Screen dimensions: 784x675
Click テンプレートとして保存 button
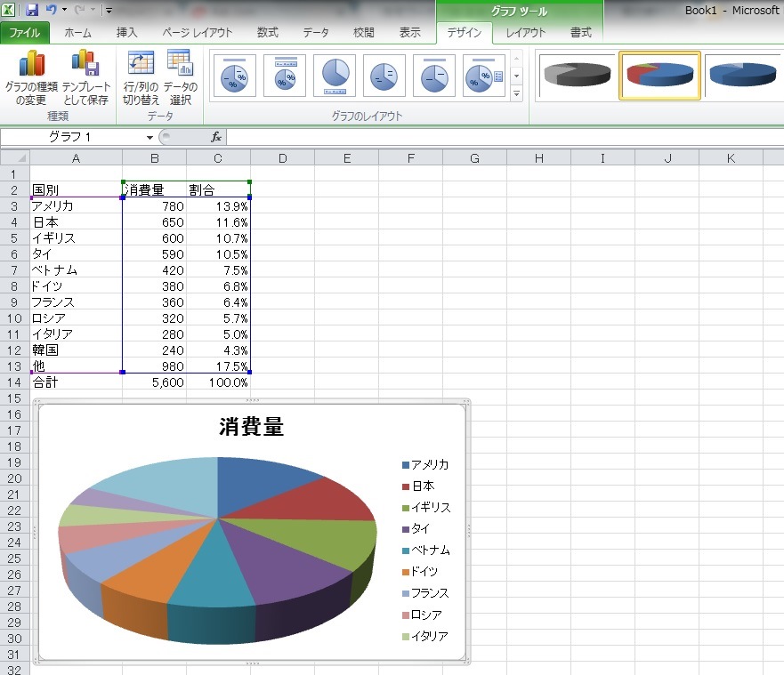(x=85, y=77)
